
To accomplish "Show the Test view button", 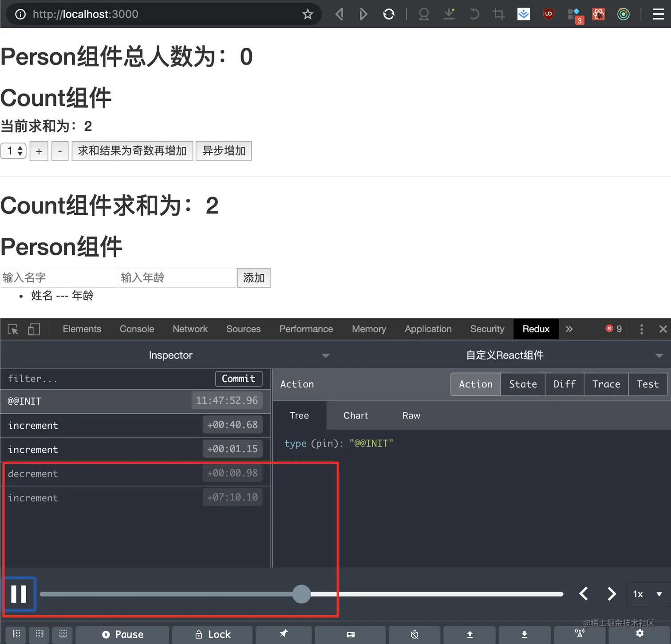I will click(x=647, y=384).
